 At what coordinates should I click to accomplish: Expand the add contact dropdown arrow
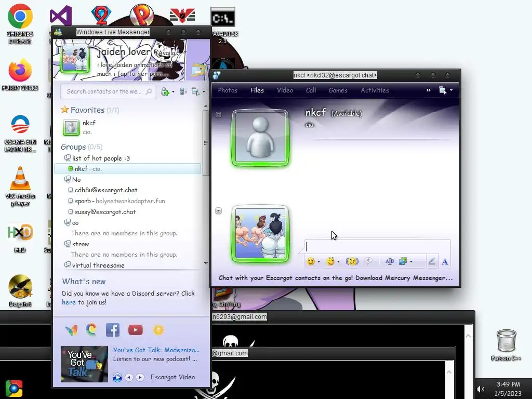click(x=173, y=91)
